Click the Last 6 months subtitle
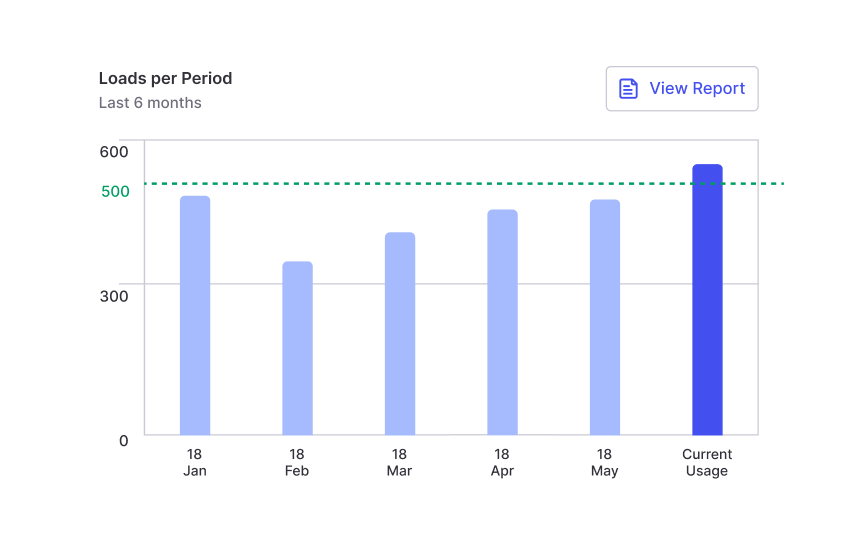The height and width of the screenshot is (545, 857). (150, 103)
